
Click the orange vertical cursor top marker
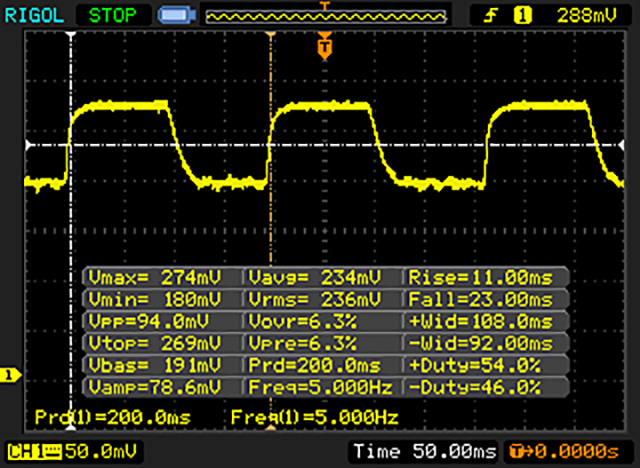[271, 35]
